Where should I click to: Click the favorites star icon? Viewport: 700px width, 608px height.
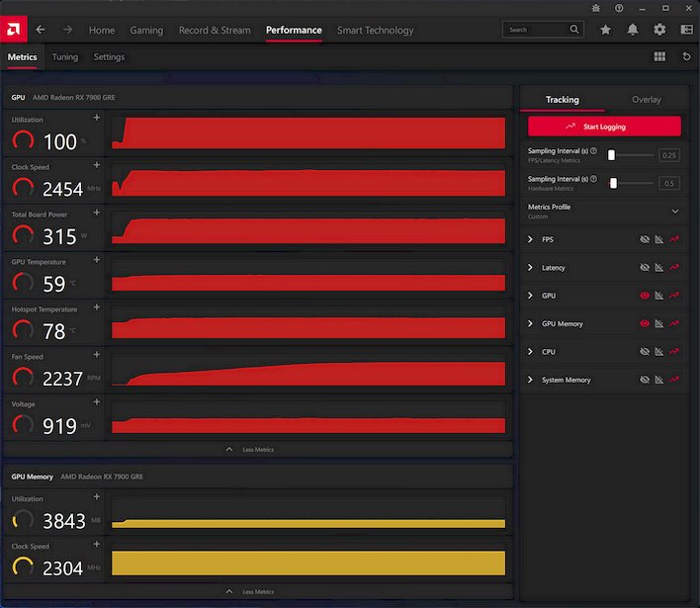[x=605, y=30]
